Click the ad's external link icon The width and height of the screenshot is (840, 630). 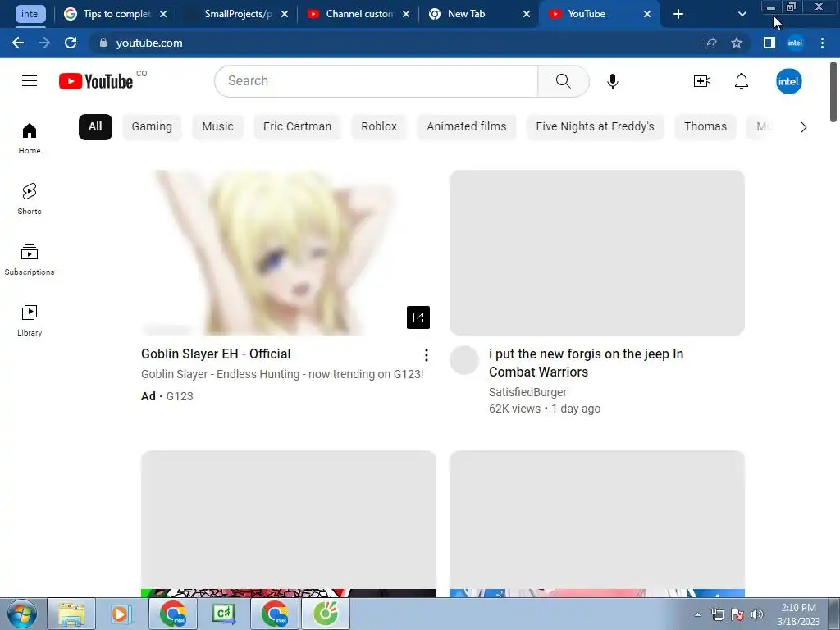point(418,317)
